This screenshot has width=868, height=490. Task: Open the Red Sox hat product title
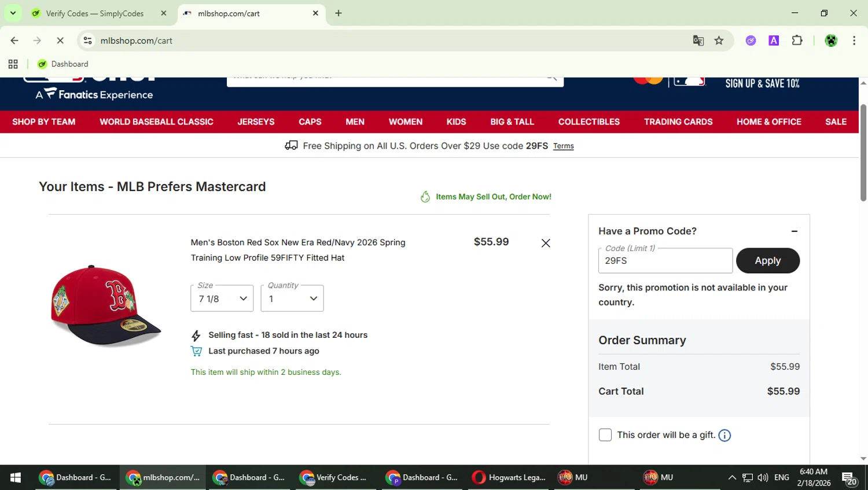(x=298, y=250)
